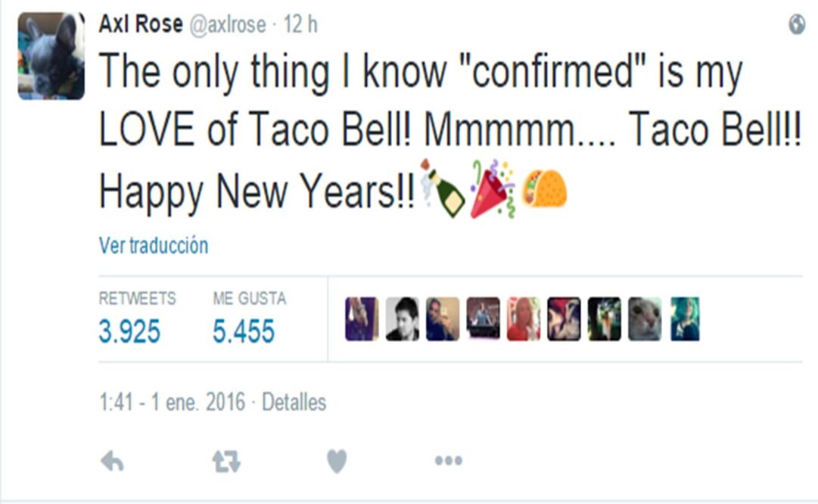This screenshot has height=504, width=818.
Task: Reply to Axl Rose's tweet
Action: 112,461
